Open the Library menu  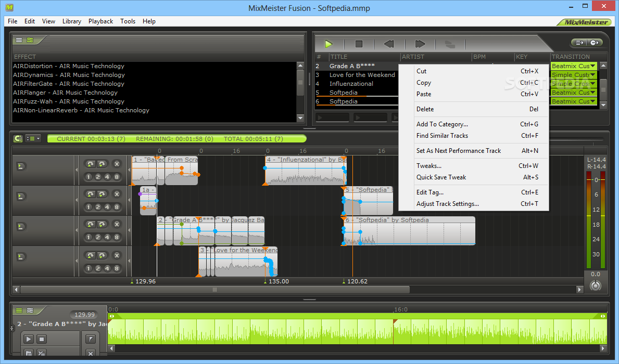click(x=71, y=21)
